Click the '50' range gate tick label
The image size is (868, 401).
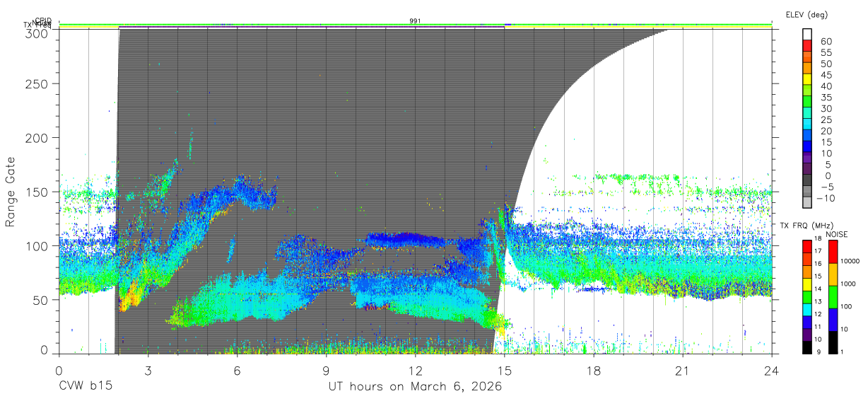(41, 300)
